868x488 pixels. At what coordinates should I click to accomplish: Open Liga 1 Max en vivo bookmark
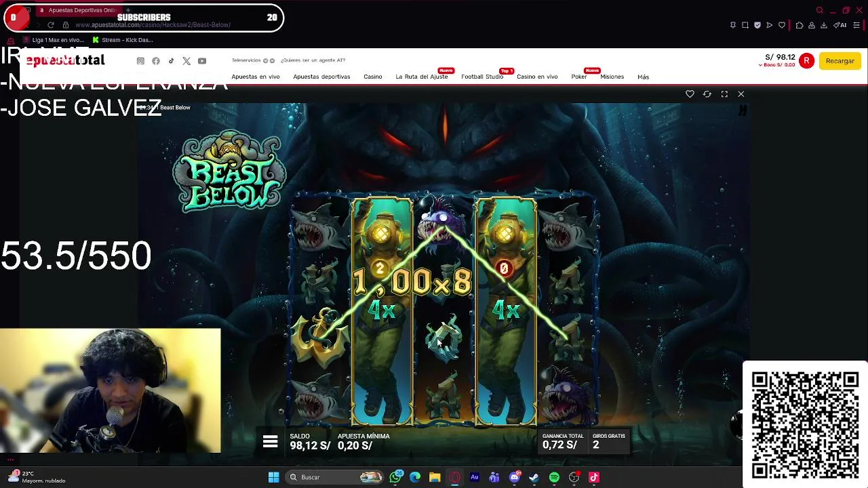[x=54, y=40]
